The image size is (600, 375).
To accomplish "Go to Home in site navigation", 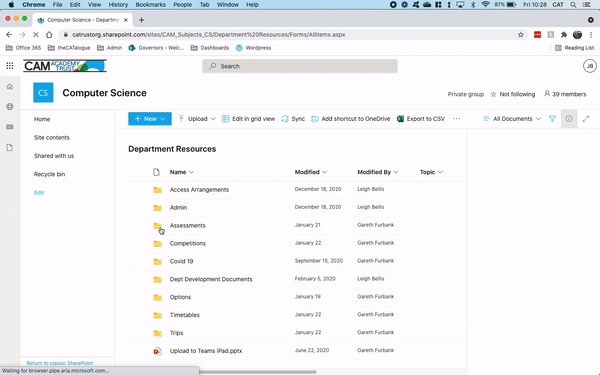I will (42, 119).
